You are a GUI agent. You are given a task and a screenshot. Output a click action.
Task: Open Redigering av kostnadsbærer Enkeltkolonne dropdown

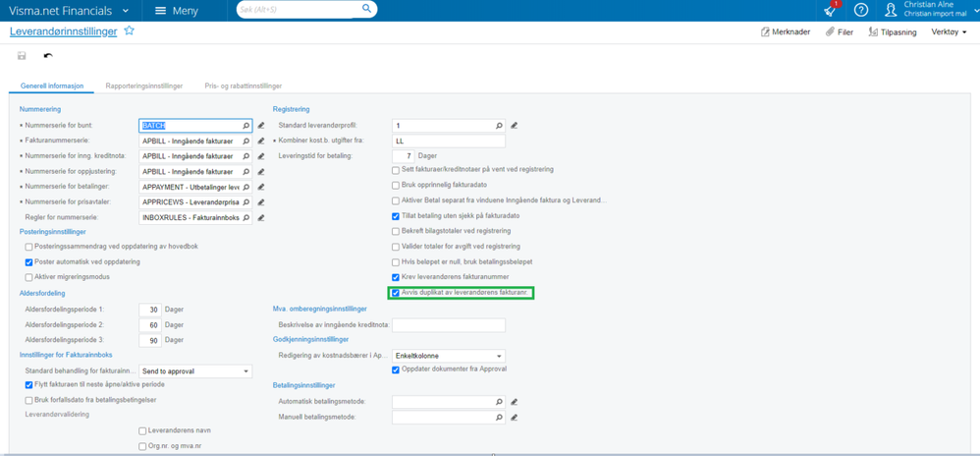pos(448,356)
